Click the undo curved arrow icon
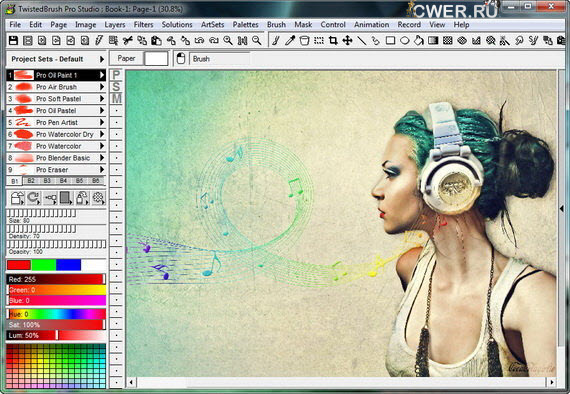This screenshot has width=570, height=394. pyautogui.click(x=199, y=40)
